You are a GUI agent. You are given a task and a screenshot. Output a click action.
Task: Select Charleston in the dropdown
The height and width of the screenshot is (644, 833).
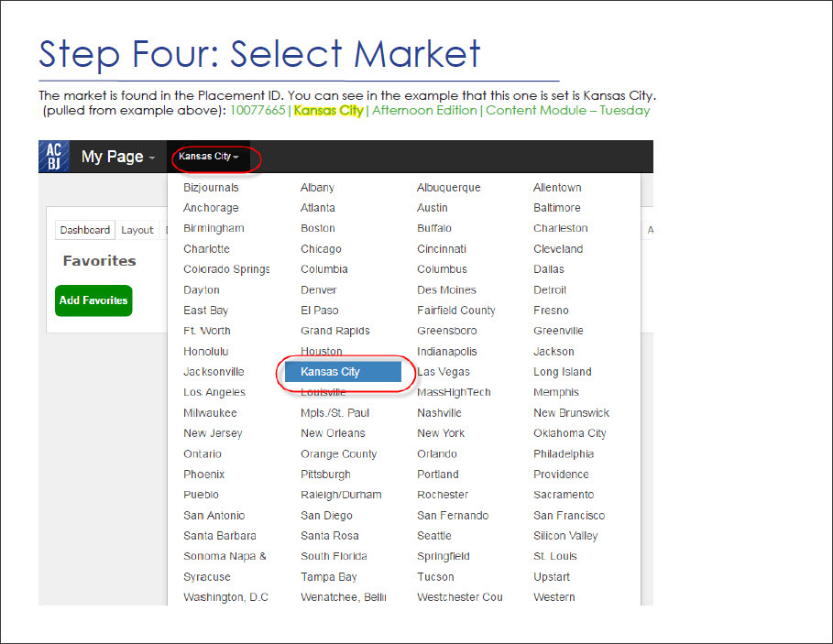pos(561,228)
